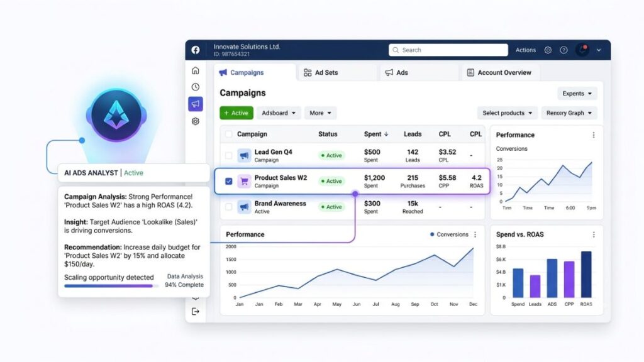Click the 4.2 ROAS value
Viewport: 644px width, 362px height.
[x=477, y=178]
